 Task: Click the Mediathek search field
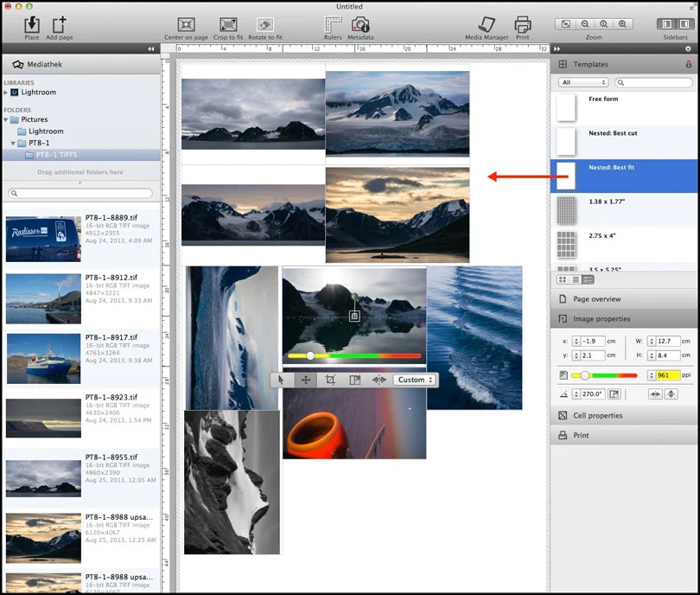80,193
